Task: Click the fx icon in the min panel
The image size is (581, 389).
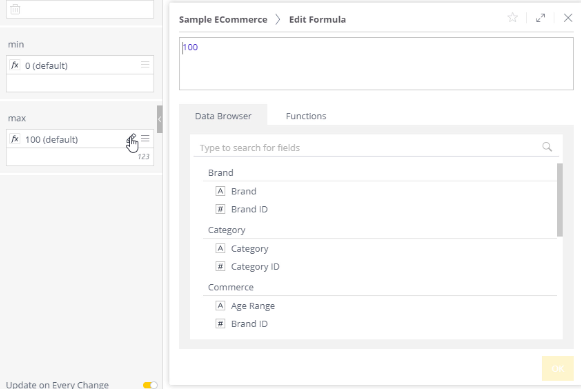Action: click(x=14, y=66)
